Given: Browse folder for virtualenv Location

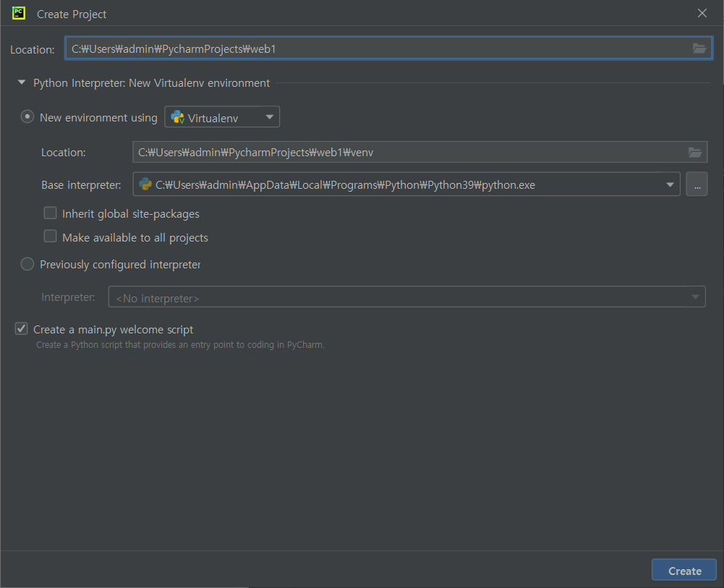Looking at the screenshot, I should click(695, 153).
